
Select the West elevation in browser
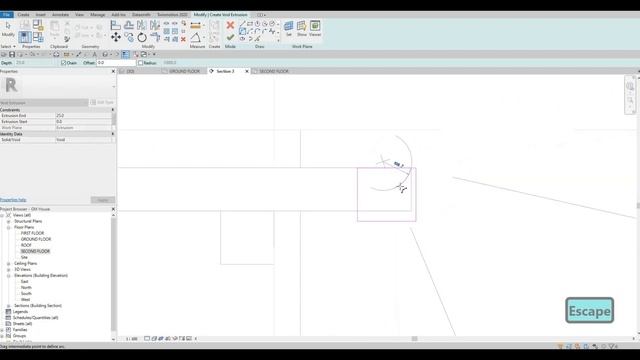pyautogui.click(x=25, y=300)
